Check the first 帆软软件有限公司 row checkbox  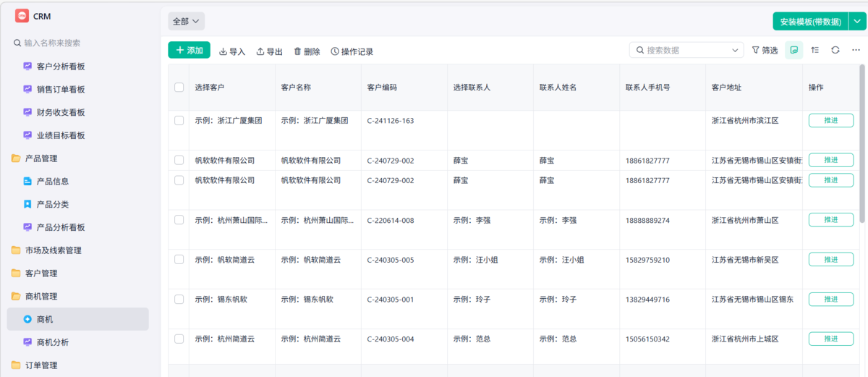tap(179, 160)
